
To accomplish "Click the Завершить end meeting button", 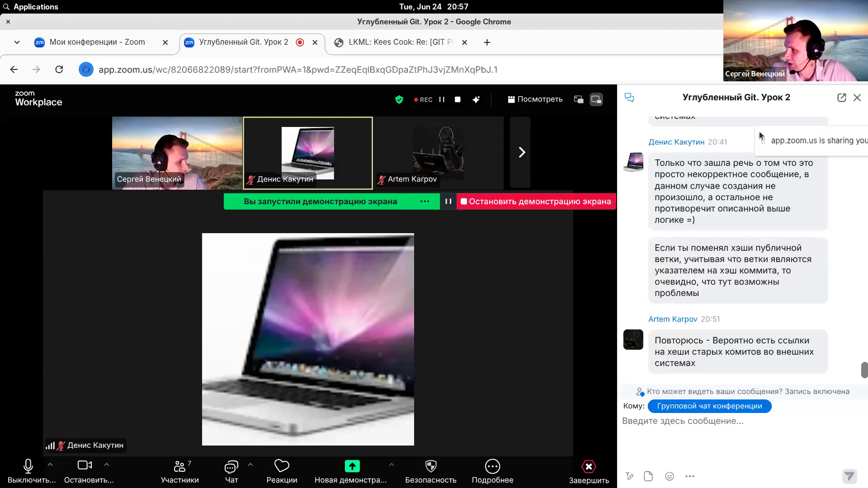I will pos(589,471).
